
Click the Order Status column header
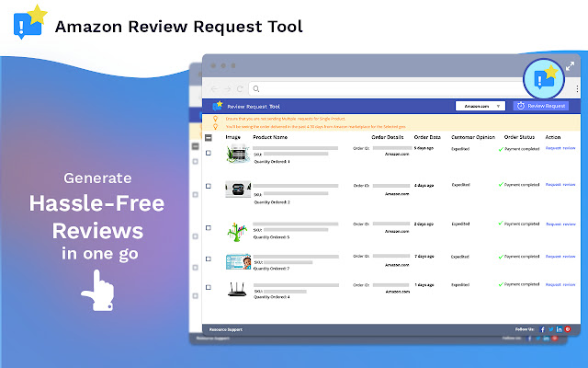click(519, 137)
